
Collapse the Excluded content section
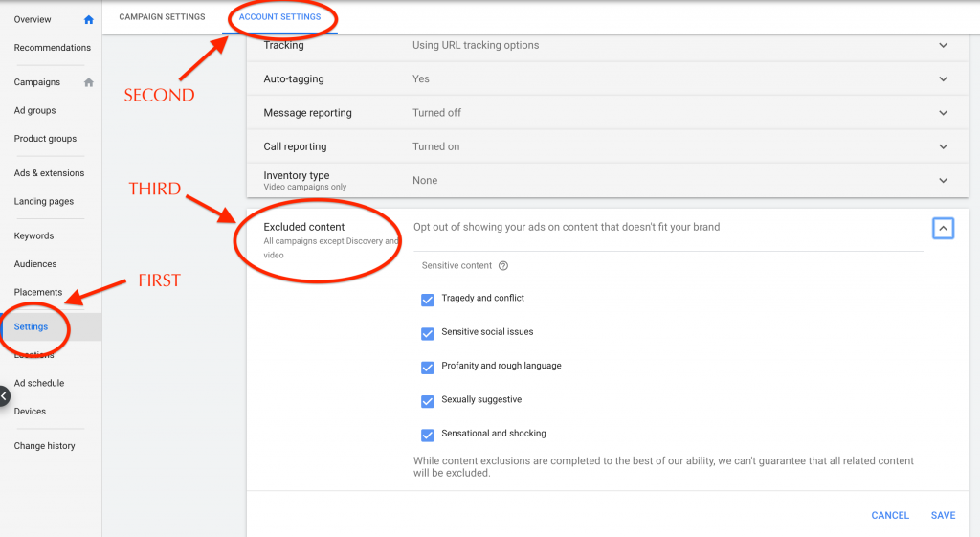coord(943,229)
